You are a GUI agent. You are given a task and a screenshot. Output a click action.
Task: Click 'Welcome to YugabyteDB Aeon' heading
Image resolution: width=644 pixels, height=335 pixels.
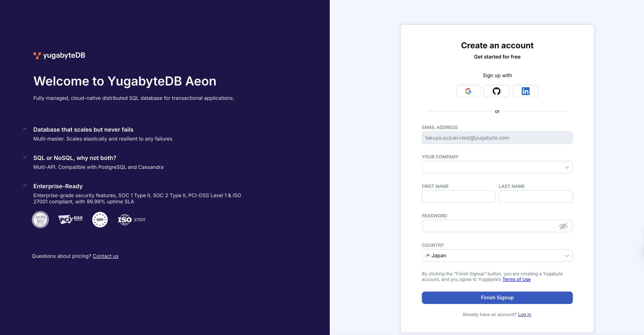click(x=125, y=81)
